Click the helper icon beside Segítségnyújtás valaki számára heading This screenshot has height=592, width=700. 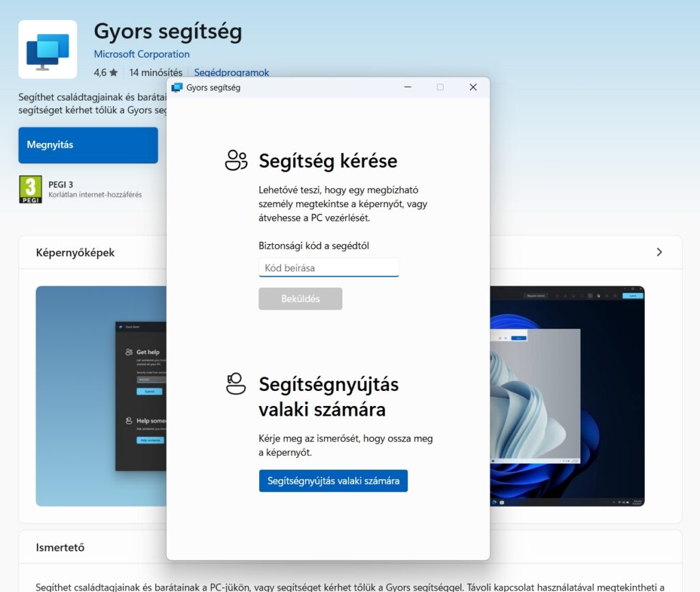(x=236, y=384)
